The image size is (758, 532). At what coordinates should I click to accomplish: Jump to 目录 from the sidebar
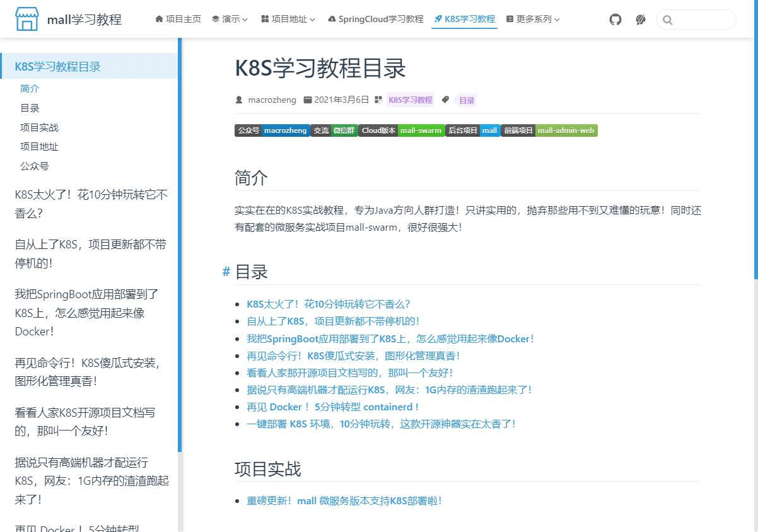click(x=30, y=108)
